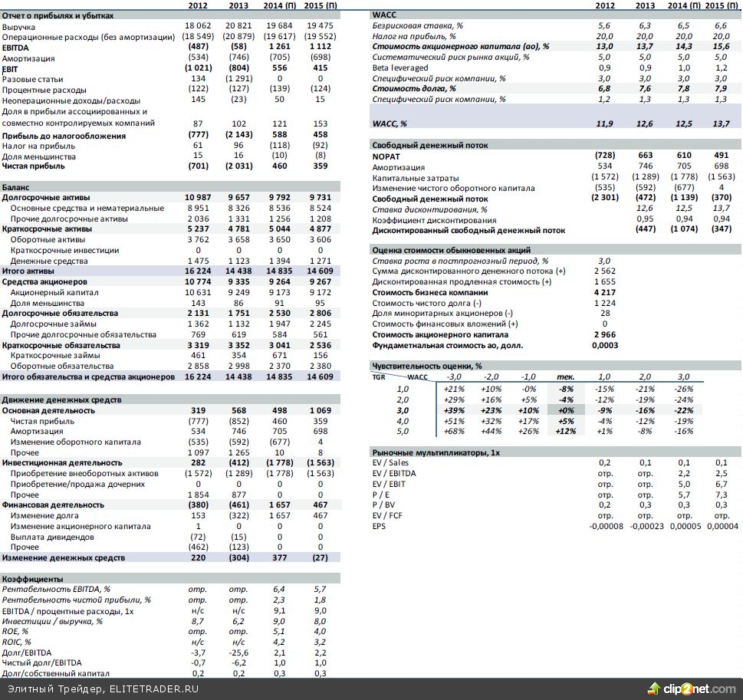Image resolution: width=743 pixels, height=700 pixels.
Task: Select 'Приобретение внеоборотных активов' row label
Action: pos(84,474)
